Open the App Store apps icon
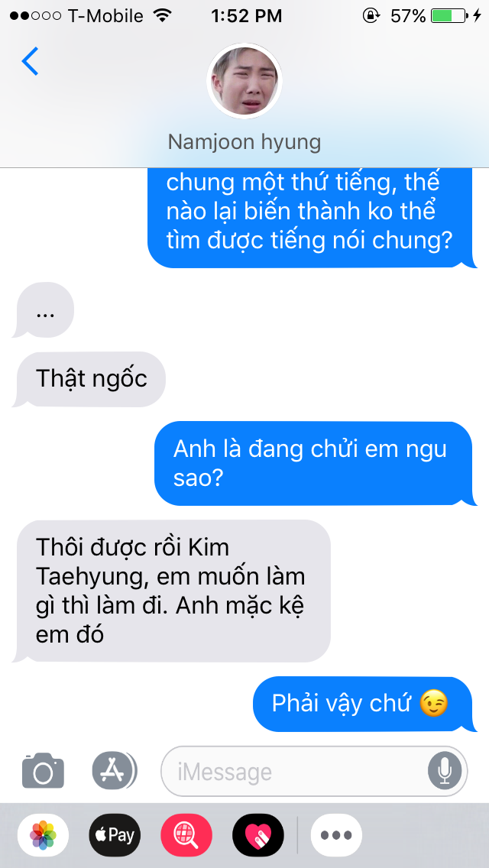 click(115, 770)
